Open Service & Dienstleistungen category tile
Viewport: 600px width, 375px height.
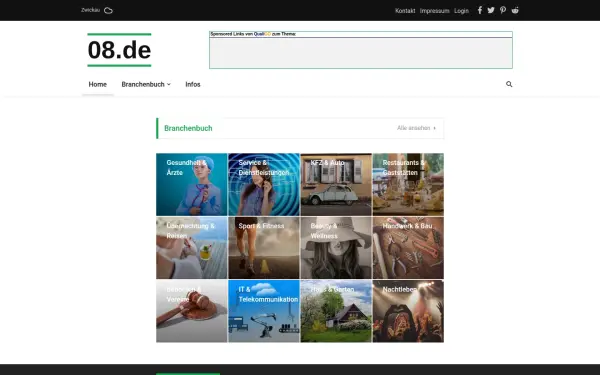[x=264, y=184]
